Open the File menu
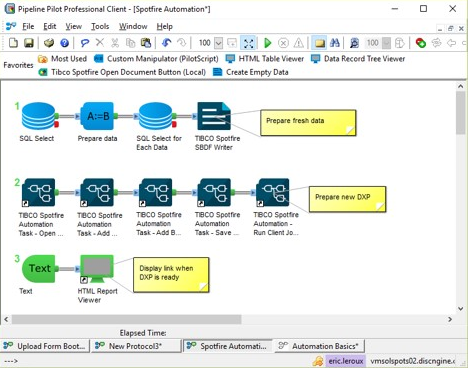Screen dimensions: 468x368 [x=28, y=26]
